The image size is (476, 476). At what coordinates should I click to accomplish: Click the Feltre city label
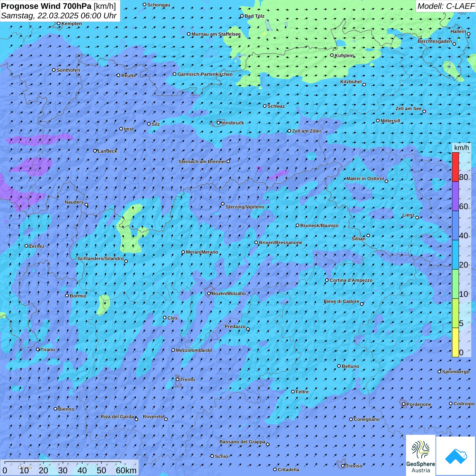tap(302, 392)
